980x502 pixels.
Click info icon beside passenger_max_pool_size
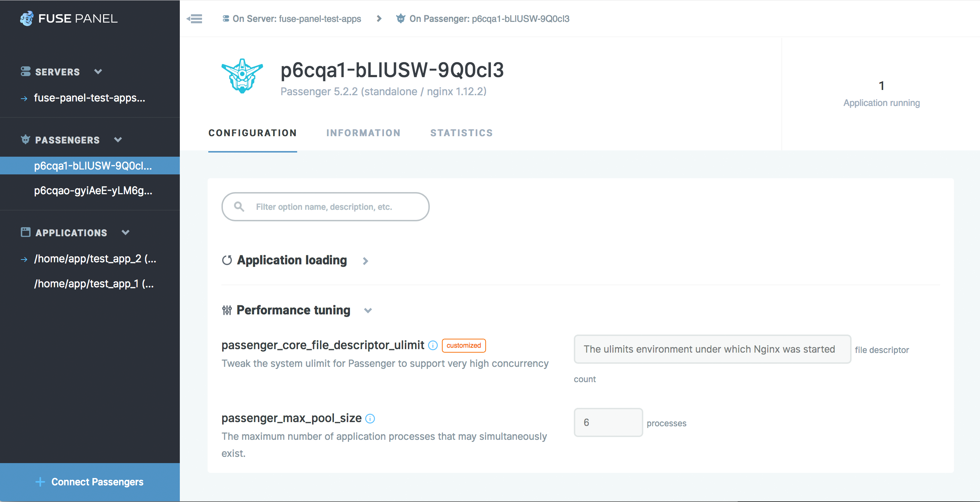pos(370,418)
